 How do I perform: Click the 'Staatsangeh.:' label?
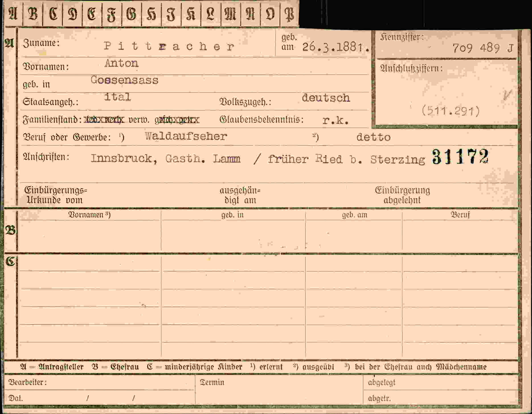point(51,102)
